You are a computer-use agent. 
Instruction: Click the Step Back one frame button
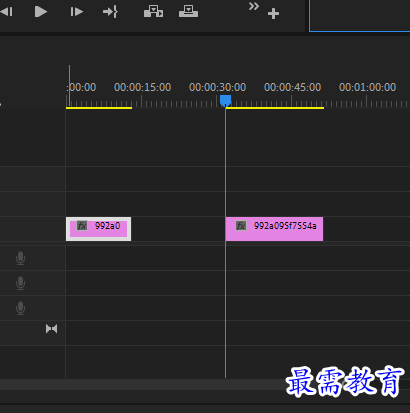(x=6, y=12)
